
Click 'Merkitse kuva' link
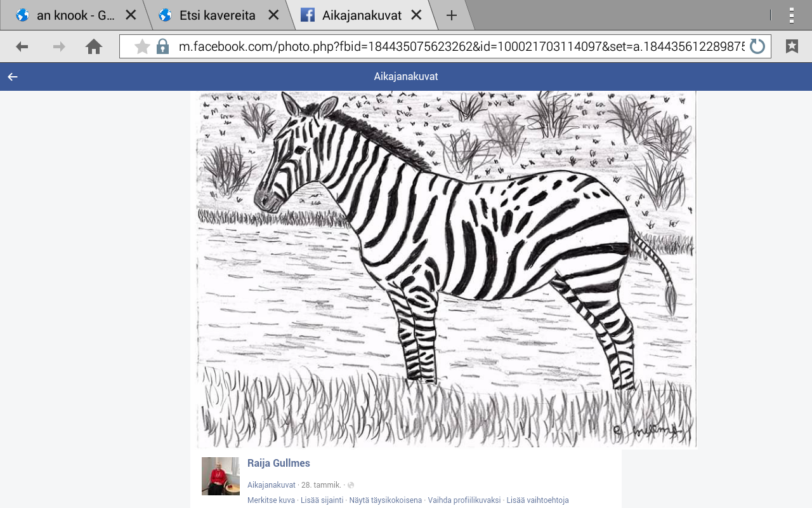pyautogui.click(x=271, y=500)
